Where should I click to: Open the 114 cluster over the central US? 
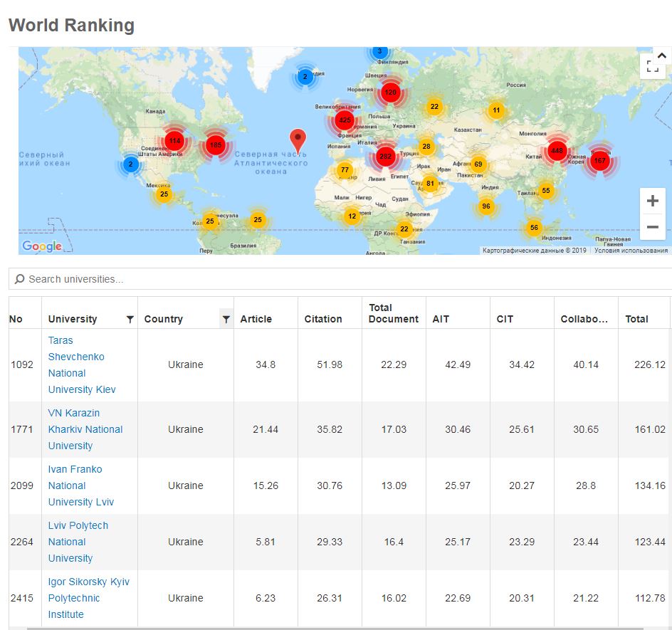(x=175, y=140)
